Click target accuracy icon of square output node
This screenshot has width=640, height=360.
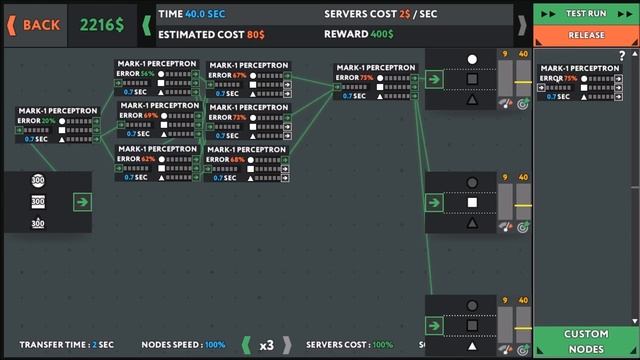(523, 227)
